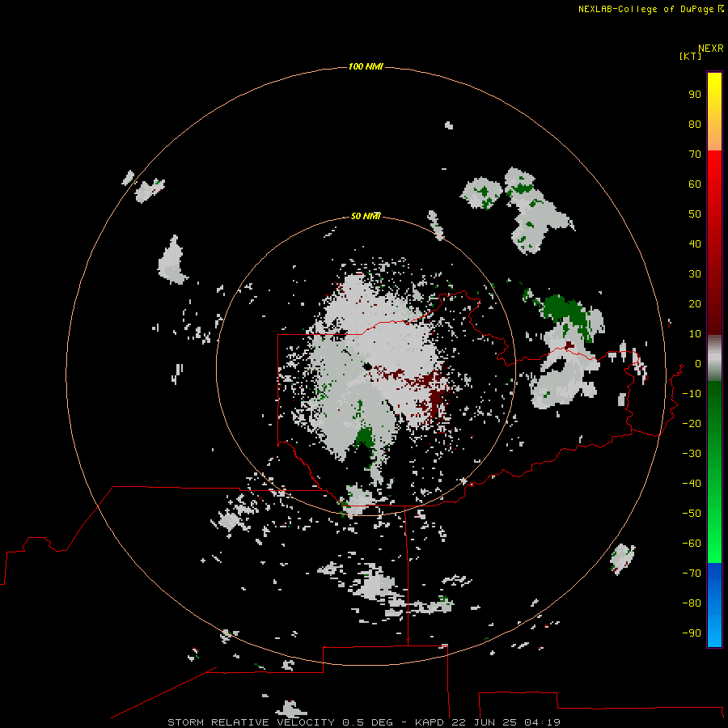Click the NEXLAB-College of DuPage credit text
The image size is (728, 728).
click(645, 9)
